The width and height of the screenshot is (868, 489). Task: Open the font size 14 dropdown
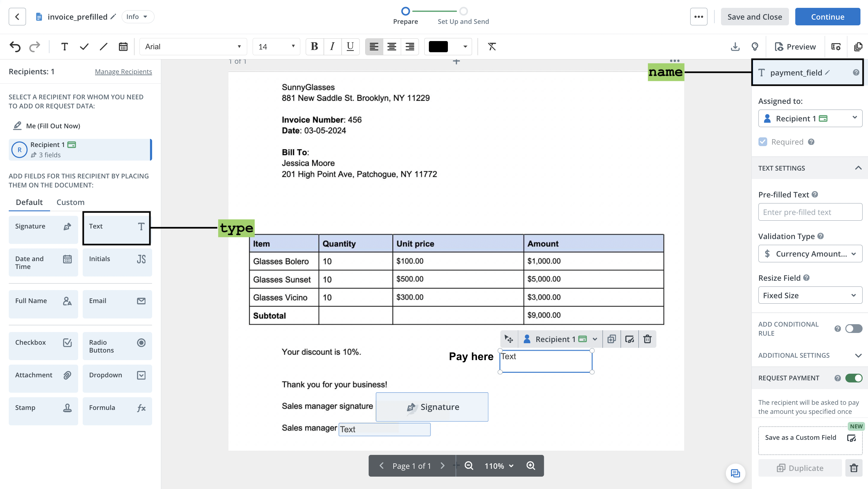(276, 46)
